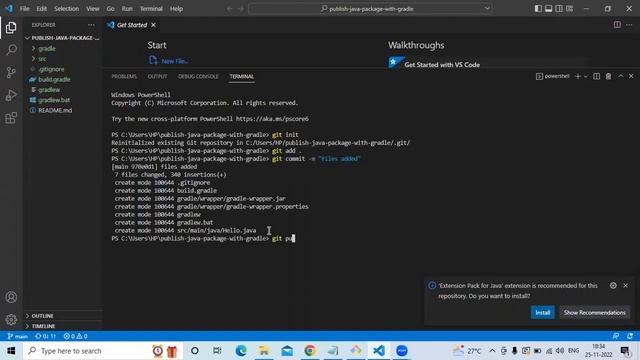Dismiss the Java extension notification
The height and width of the screenshot is (360, 640).
625,286
